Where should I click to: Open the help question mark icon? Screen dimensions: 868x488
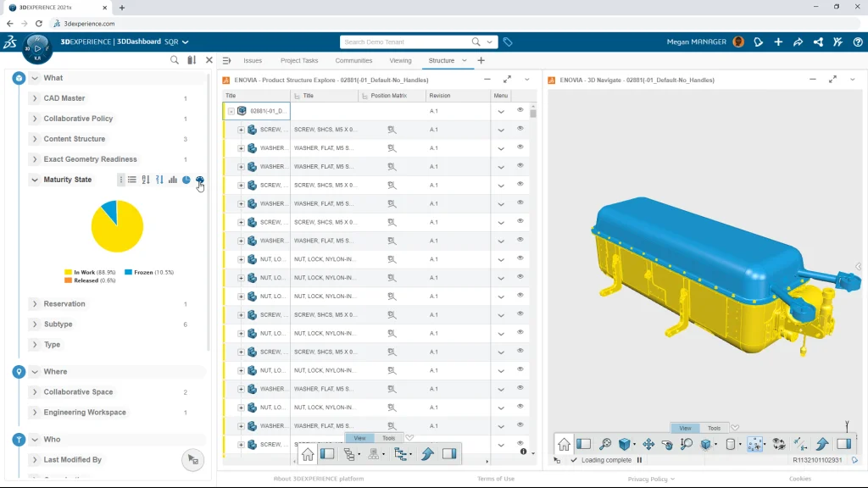coord(857,42)
